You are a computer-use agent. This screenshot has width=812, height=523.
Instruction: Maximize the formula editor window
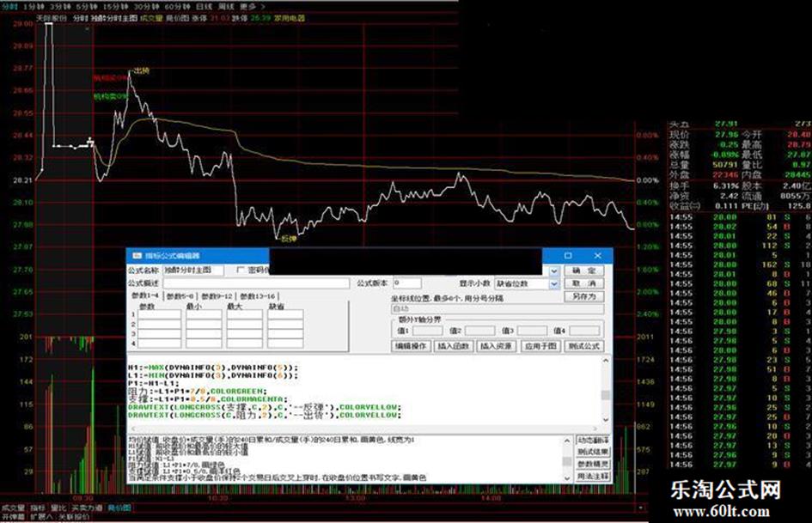(x=568, y=255)
